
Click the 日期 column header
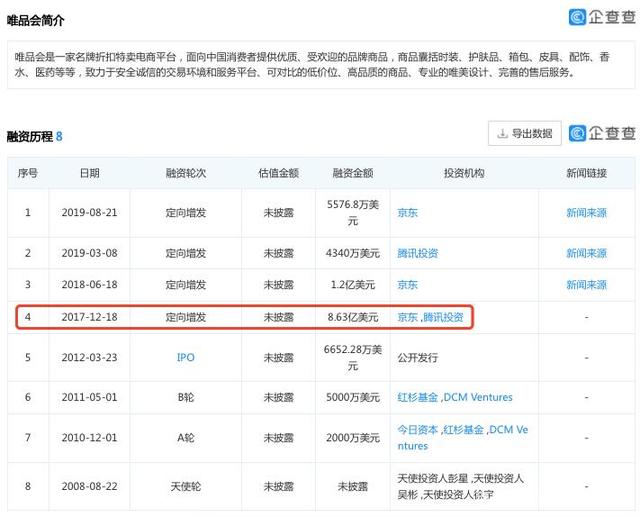tap(89, 173)
